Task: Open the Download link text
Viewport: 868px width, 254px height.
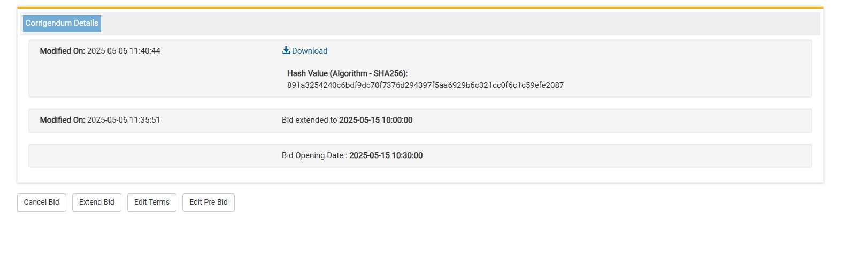Action: (310, 51)
